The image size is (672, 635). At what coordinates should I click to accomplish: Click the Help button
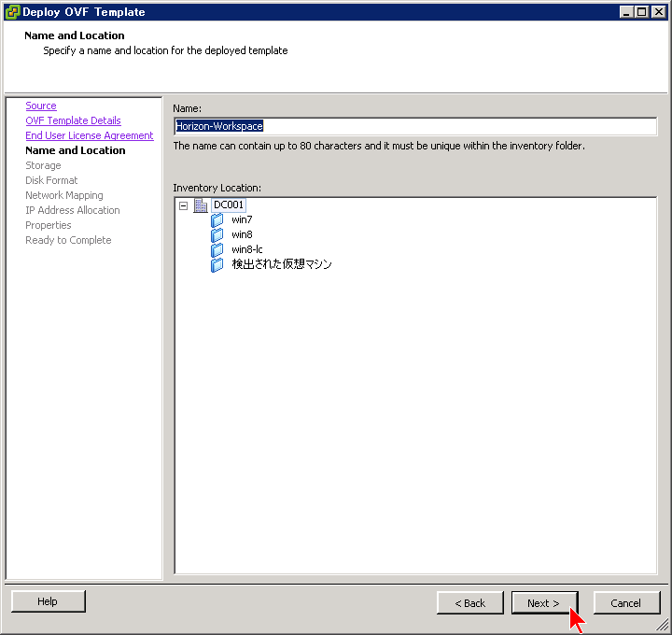click(x=48, y=601)
